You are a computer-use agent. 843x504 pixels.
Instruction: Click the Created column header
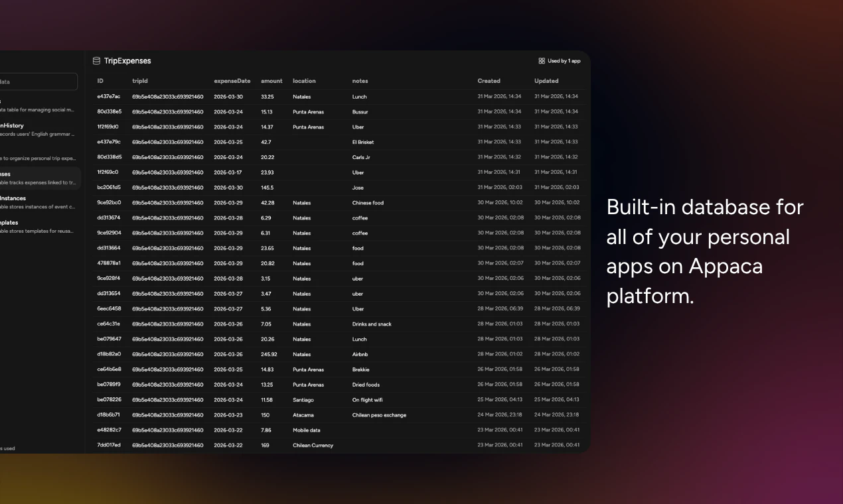pos(489,80)
